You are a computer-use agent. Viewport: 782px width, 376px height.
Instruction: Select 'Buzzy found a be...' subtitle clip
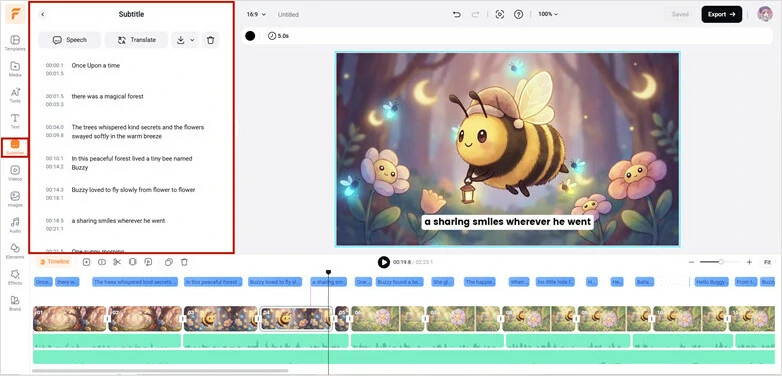pos(399,282)
